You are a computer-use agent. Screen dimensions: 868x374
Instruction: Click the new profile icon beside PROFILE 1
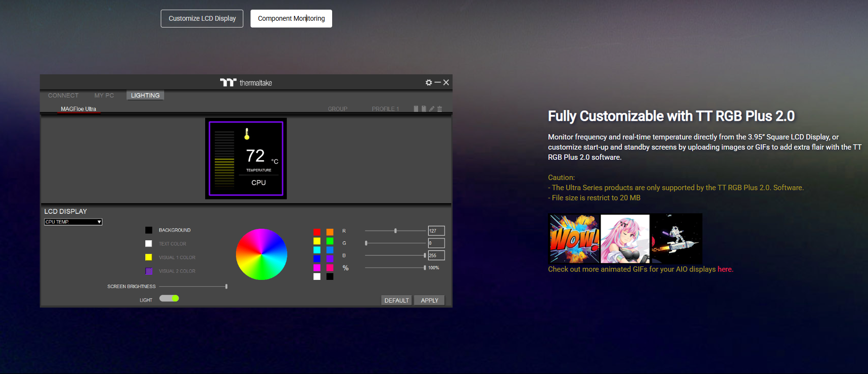[x=416, y=109]
